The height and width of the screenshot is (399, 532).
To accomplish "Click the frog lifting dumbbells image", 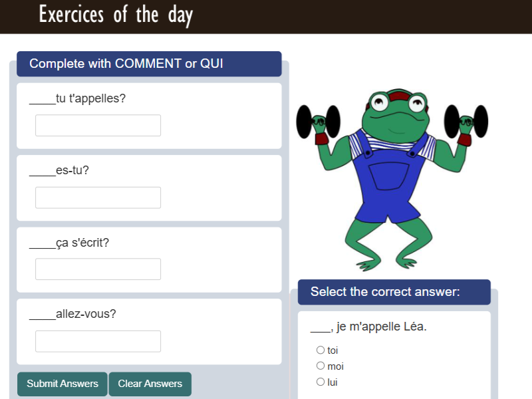I will pyautogui.click(x=392, y=180).
